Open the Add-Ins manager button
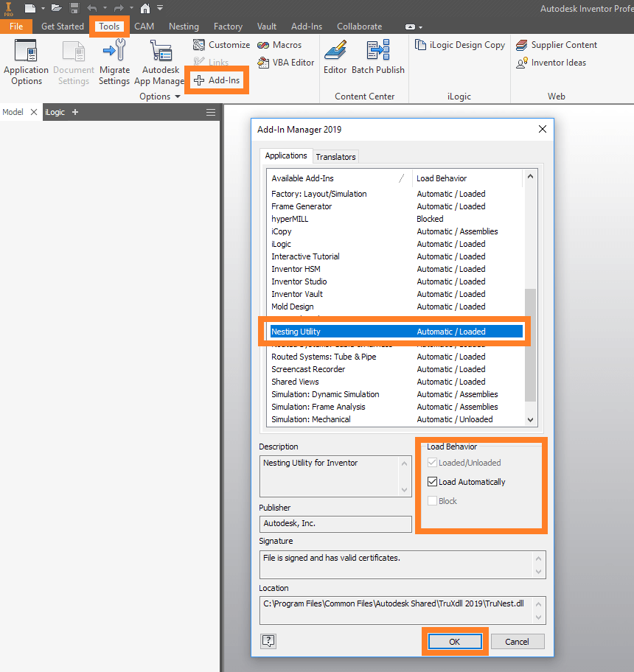Viewport: 634px width, 672px height. click(x=217, y=80)
